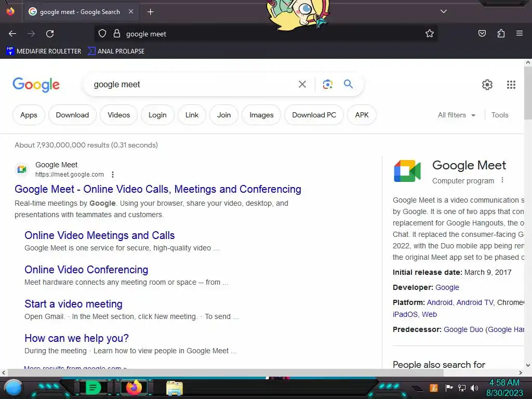Select the Join filter chip
This screenshot has width=532, height=399.
224,115
